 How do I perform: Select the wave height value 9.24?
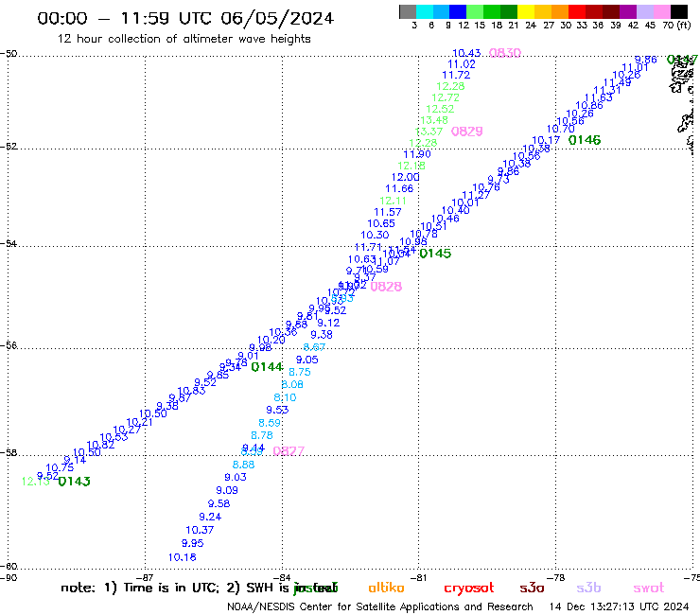coord(210,518)
